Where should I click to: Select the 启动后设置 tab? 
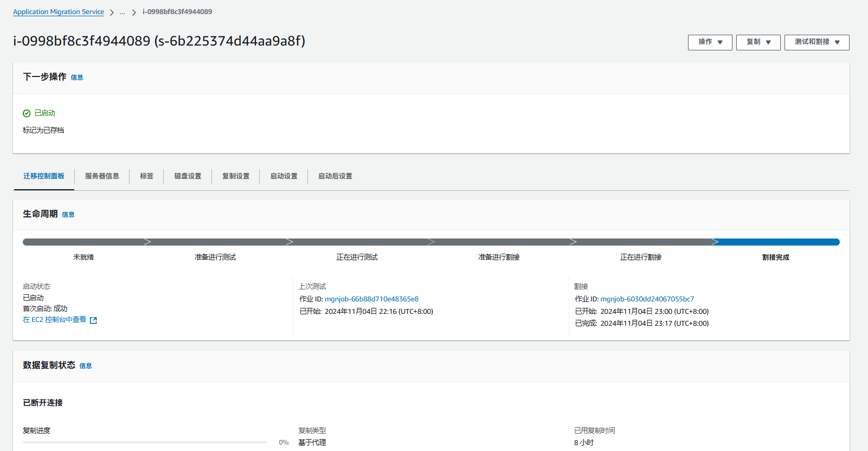pos(335,176)
